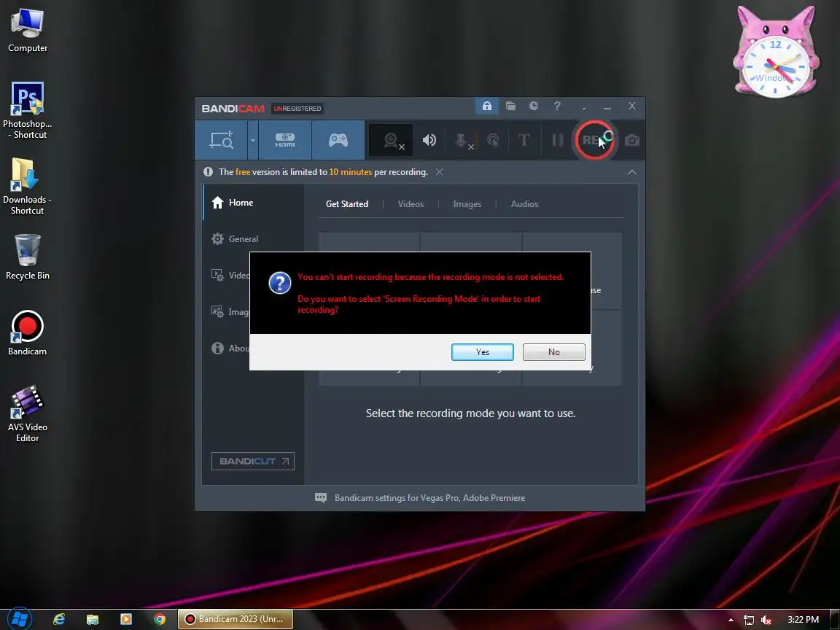Minimize the Bandicam window
This screenshot has width=840, height=630.
[607, 107]
